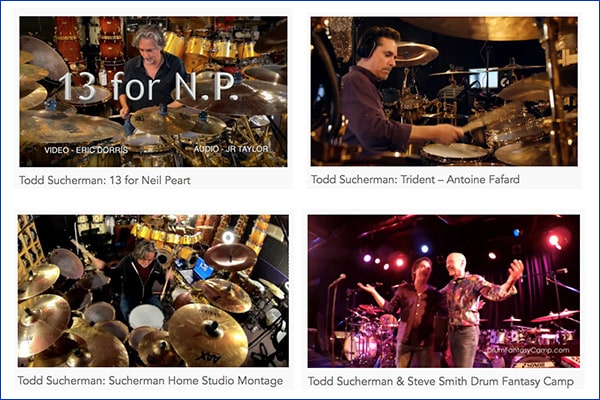Click the DrumFantasyCamp.com watermark
The width and height of the screenshot is (600, 400).
tap(528, 350)
